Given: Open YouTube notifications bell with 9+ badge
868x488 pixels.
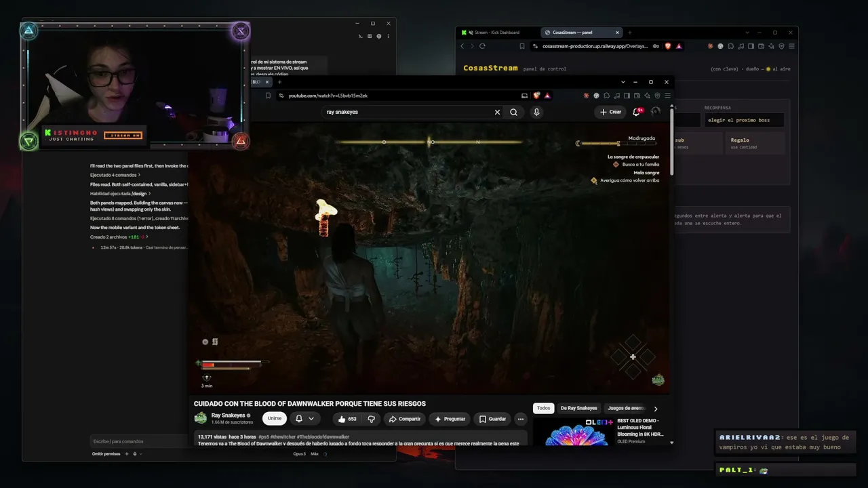Looking at the screenshot, I should coord(637,112).
